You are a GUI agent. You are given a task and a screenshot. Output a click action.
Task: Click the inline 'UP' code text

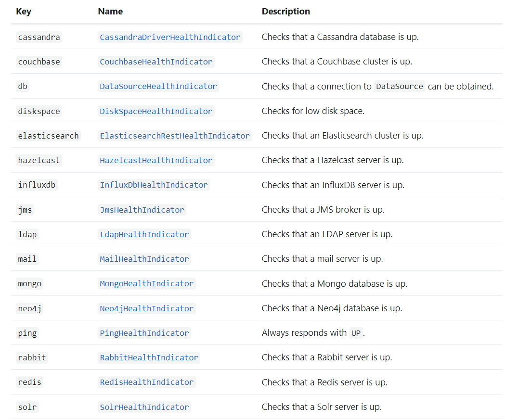click(356, 333)
